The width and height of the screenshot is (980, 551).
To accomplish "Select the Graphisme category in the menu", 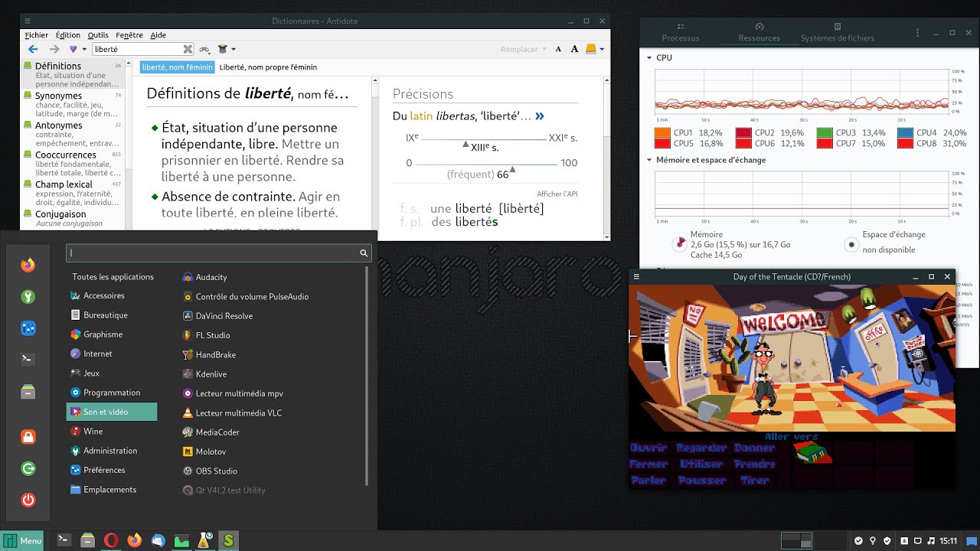I will [x=112, y=334].
